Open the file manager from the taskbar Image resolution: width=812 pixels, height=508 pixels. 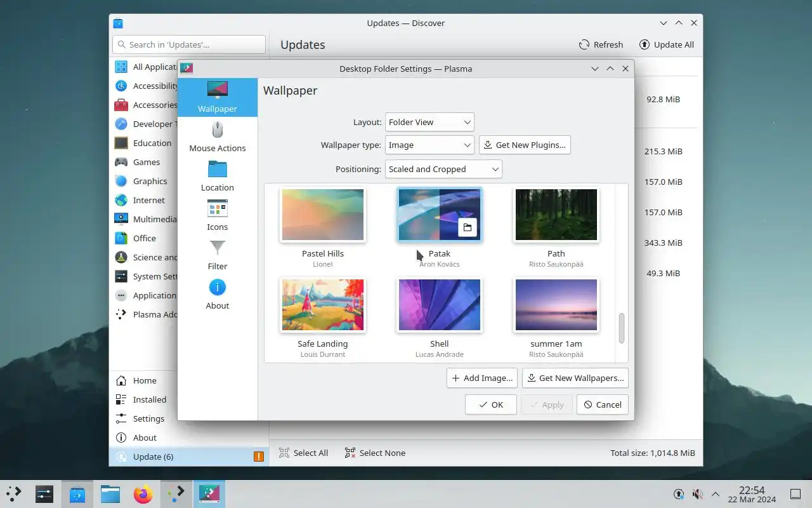(110, 493)
